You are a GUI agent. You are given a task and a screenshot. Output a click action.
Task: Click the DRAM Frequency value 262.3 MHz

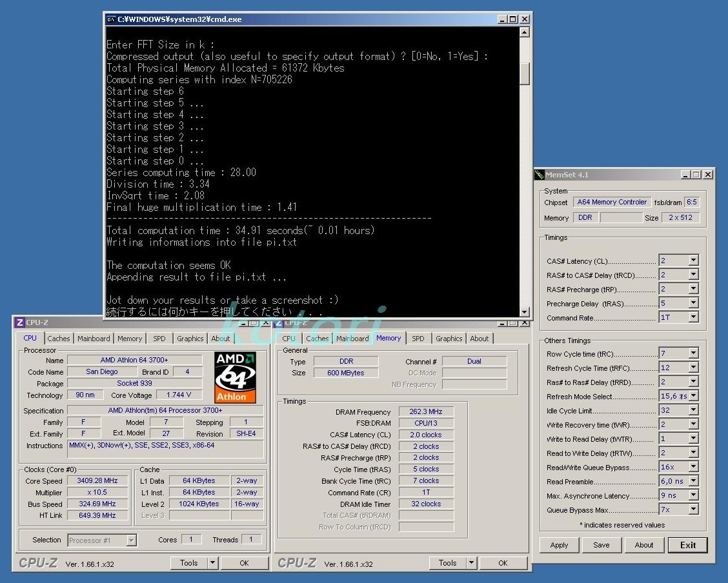point(426,411)
